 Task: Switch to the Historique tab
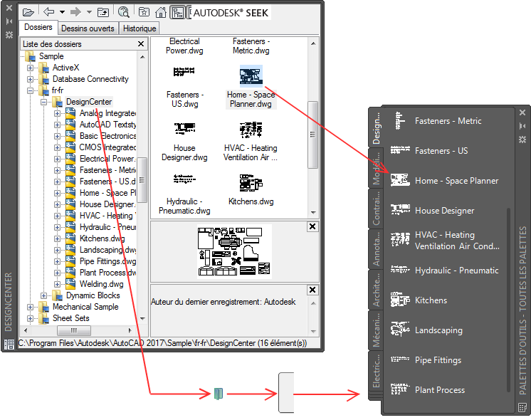(x=140, y=28)
